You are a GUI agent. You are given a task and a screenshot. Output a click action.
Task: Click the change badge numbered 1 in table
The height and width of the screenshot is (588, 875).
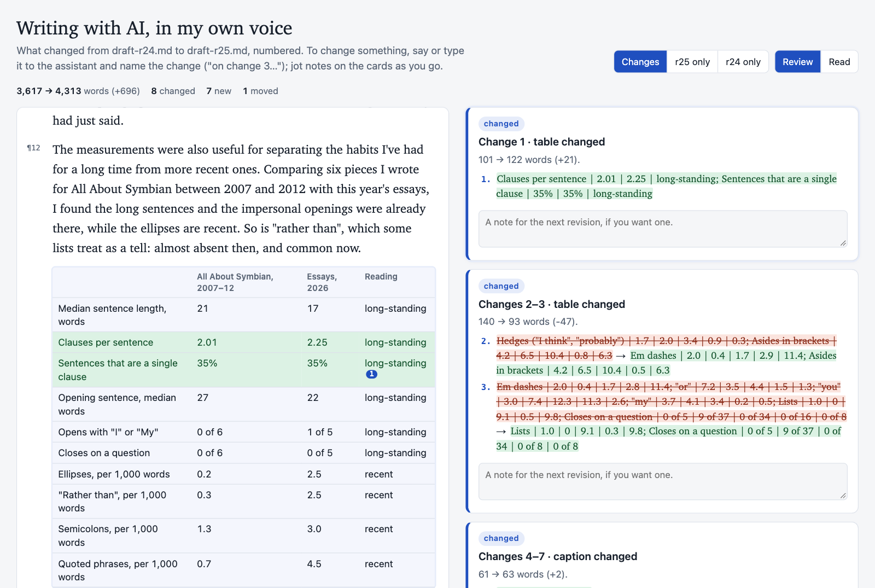pos(371,374)
